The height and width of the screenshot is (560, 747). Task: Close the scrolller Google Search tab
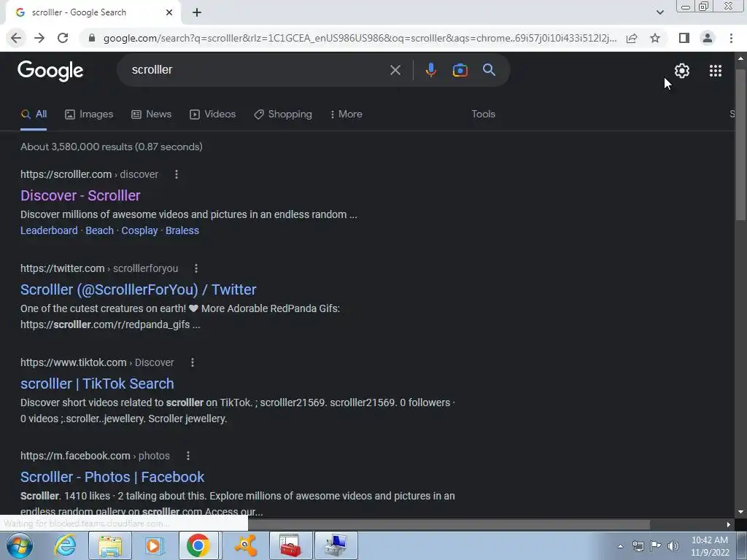point(169,12)
